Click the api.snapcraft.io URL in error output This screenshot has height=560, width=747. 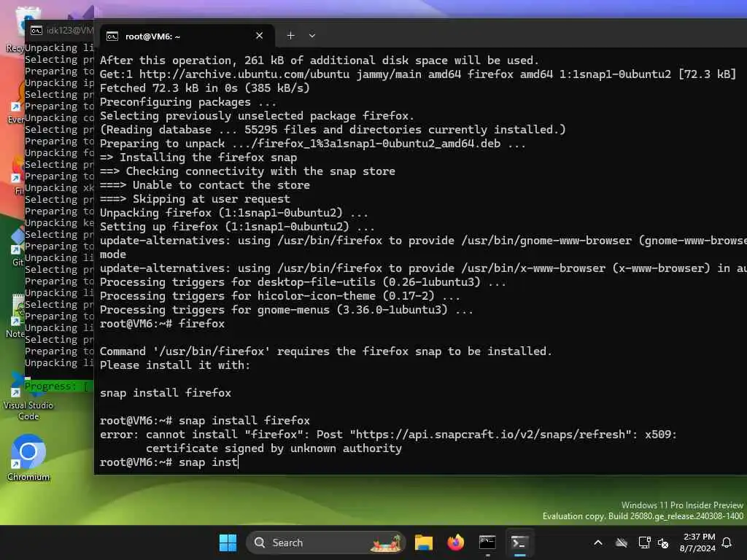[492, 435]
